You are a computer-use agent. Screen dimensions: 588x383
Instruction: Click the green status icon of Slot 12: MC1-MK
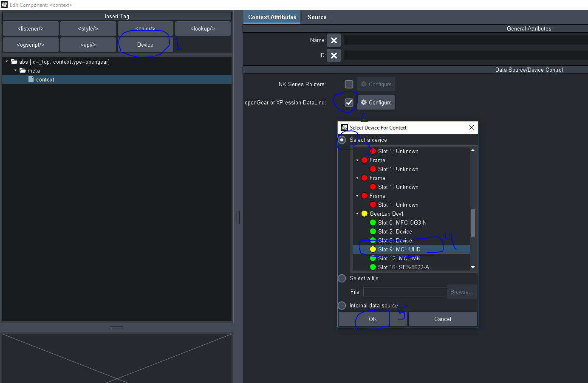click(373, 258)
